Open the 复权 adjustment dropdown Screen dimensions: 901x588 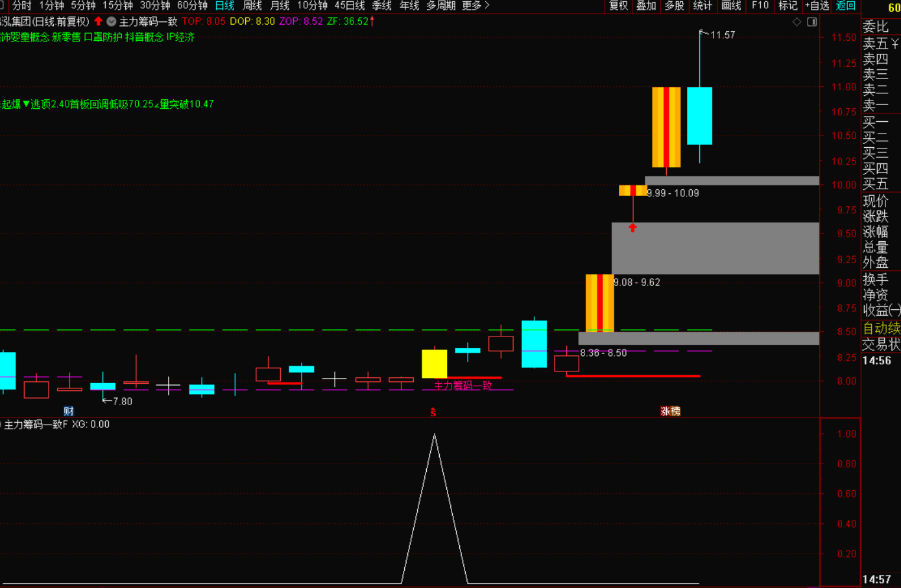pyautogui.click(x=618, y=6)
